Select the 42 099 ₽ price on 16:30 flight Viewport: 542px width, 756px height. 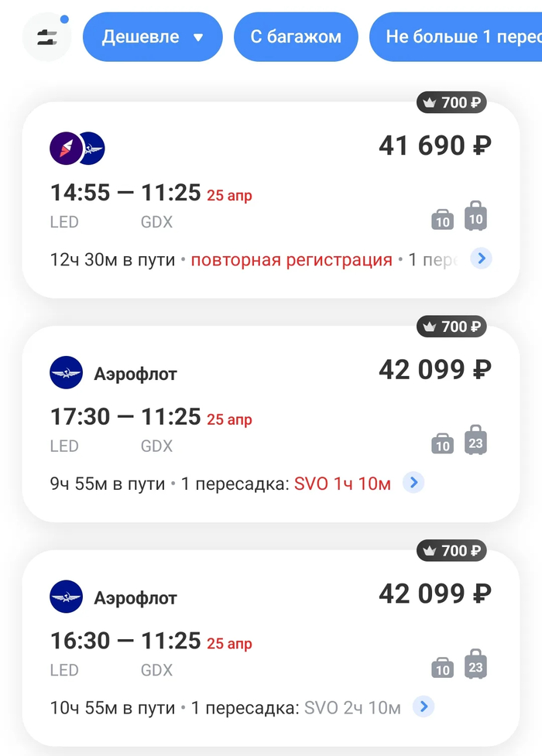[x=434, y=594]
